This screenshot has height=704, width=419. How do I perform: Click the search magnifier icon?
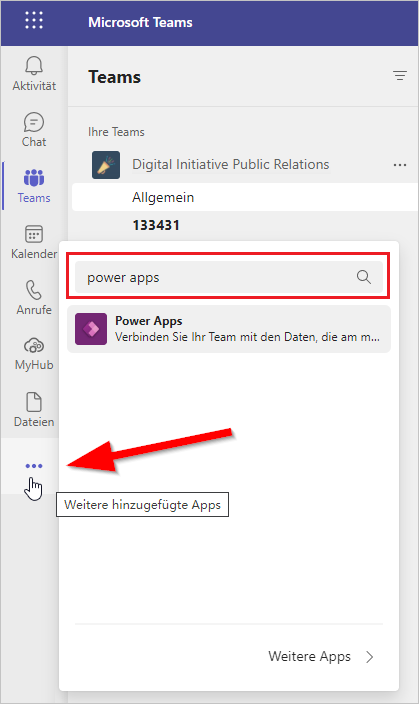(364, 277)
